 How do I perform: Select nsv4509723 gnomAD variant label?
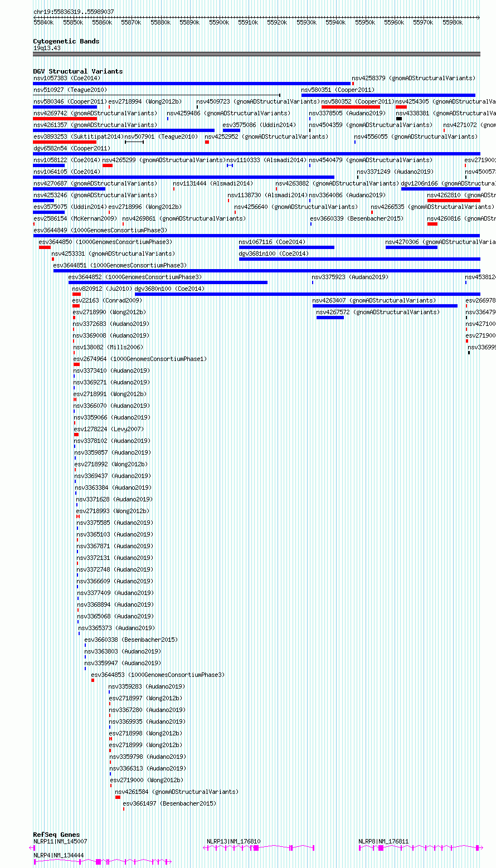pyautogui.click(x=258, y=101)
